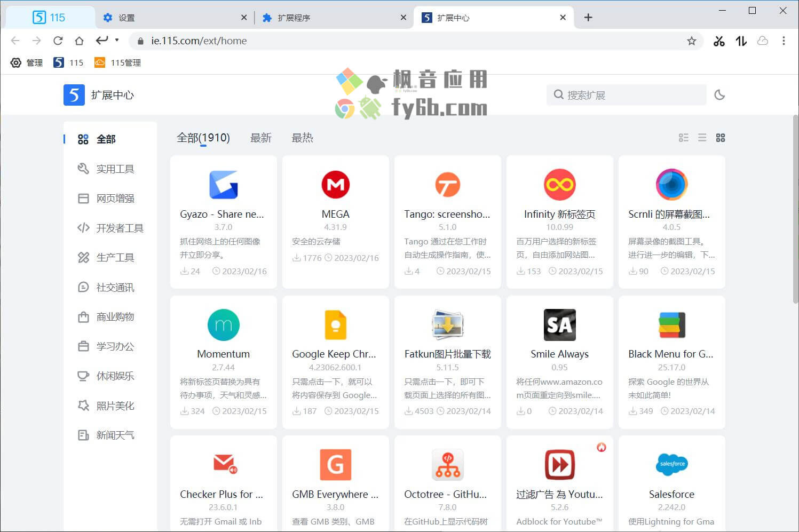799x532 pixels.
Task: Open the MEGA extension icon
Action: point(335,185)
